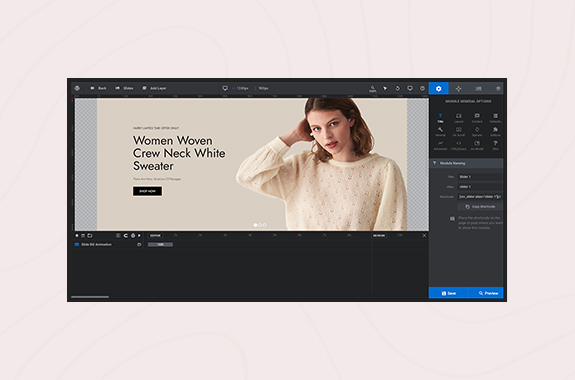Open the General wrench icon
The height and width of the screenshot is (380, 575).
click(440, 132)
